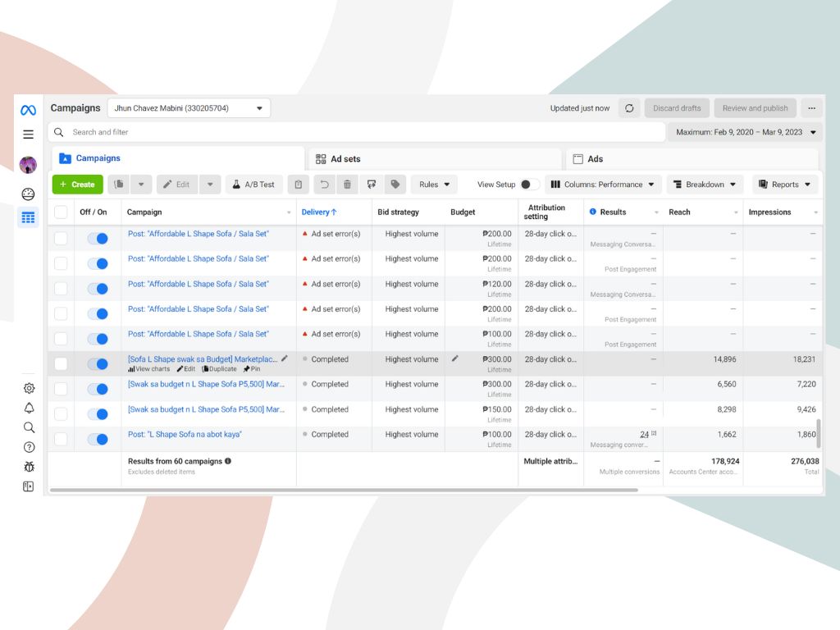
Task: Sort by Delivery column header
Action: click(319, 212)
